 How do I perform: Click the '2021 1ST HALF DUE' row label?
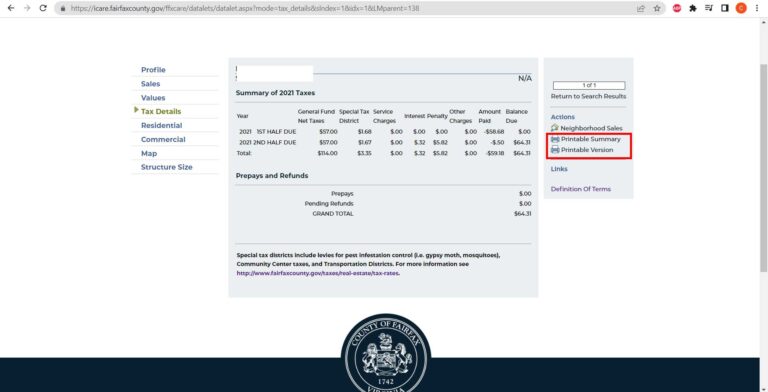pos(267,132)
